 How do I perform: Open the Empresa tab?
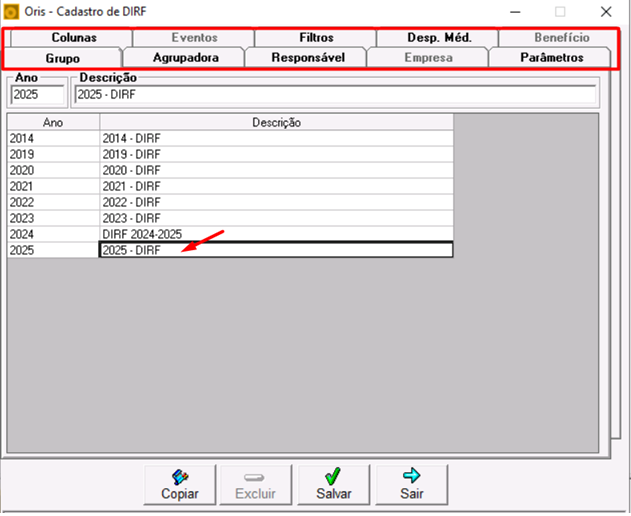pyautogui.click(x=428, y=58)
